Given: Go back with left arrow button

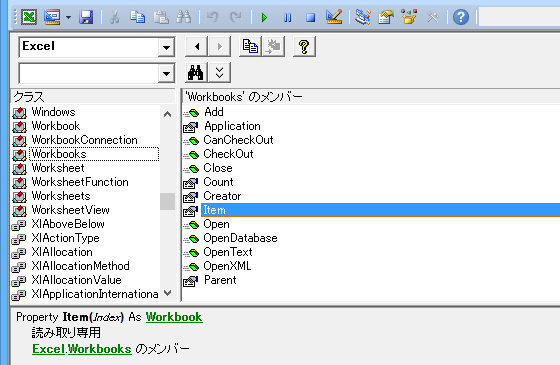Looking at the screenshot, I should [196, 46].
